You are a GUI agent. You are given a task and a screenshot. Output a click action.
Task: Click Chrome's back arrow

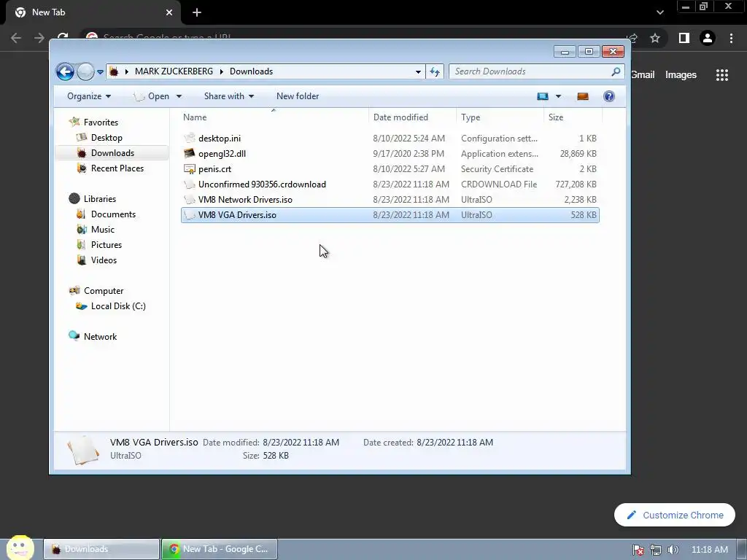tap(16, 38)
